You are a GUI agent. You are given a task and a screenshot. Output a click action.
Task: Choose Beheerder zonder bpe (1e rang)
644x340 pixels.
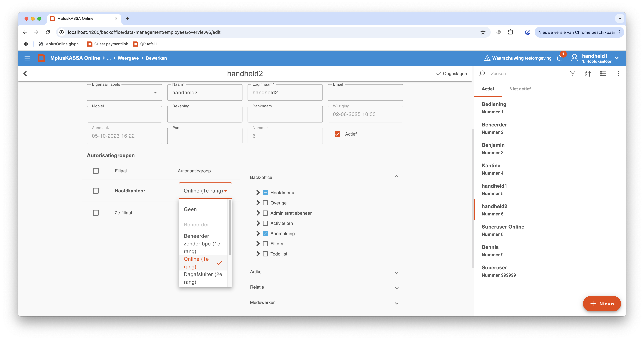(203, 244)
